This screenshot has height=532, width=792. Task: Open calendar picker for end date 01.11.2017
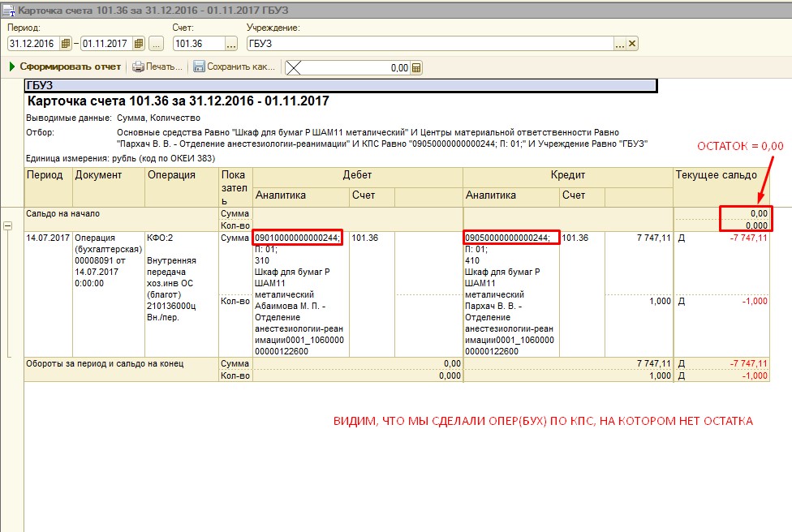[139, 44]
